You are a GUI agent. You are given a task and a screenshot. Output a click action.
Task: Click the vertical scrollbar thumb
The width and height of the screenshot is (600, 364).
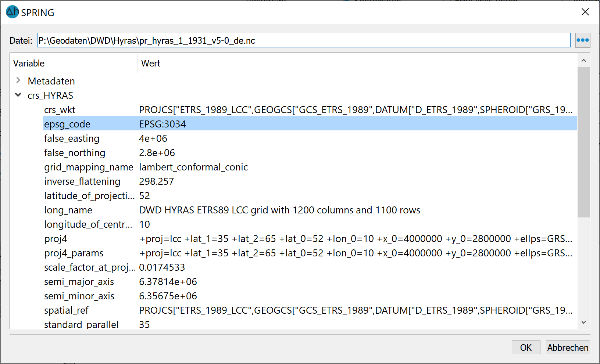(x=583, y=141)
